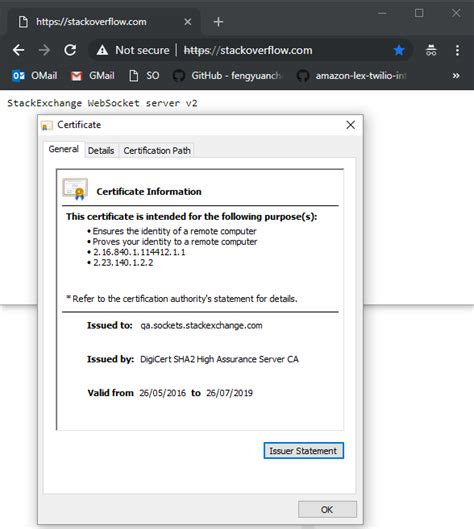474x529 pixels.
Task: Switch to the General tab
Action: point(63,149)
